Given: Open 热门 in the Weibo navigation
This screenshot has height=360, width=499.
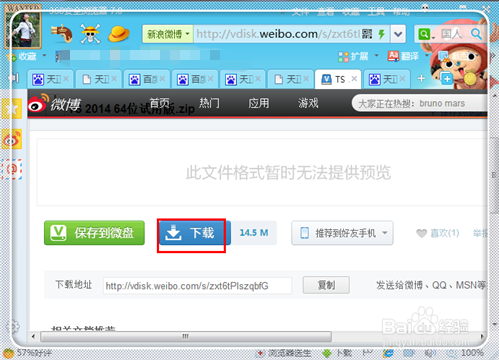Looking at the screenshot, I should coord(209,103).
